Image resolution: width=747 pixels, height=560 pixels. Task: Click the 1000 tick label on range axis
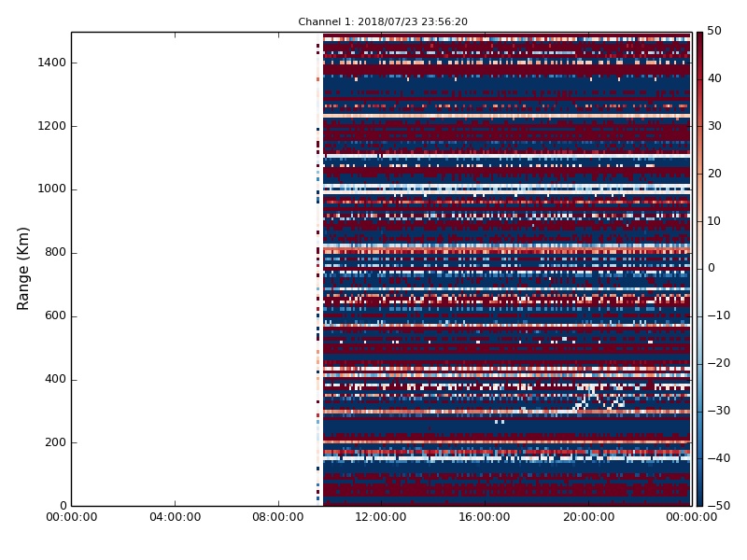[52, 189]
